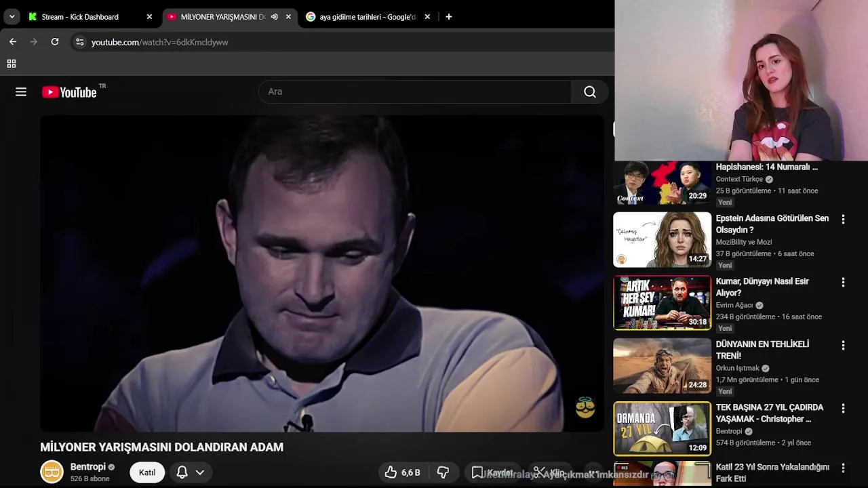Open Kumar, Dünyayı Nasıl Esir Alıyor video
Viewport: 868px width, 488px height.
762,287
